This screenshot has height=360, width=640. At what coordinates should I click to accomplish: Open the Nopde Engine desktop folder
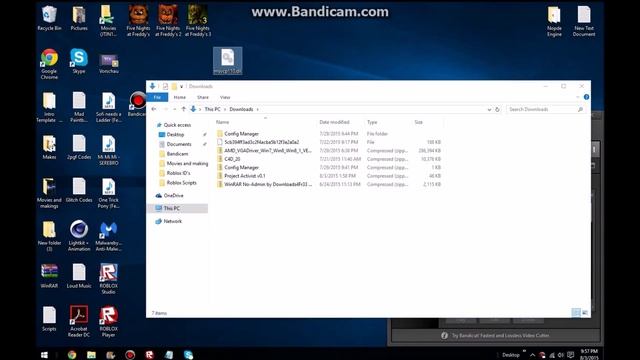click(x=554, y=21)
